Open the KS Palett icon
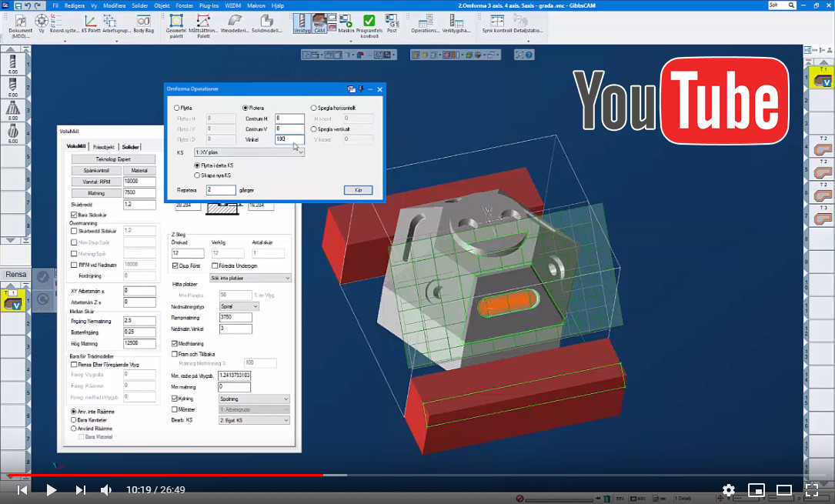835x504 pixels. point(90,22)
